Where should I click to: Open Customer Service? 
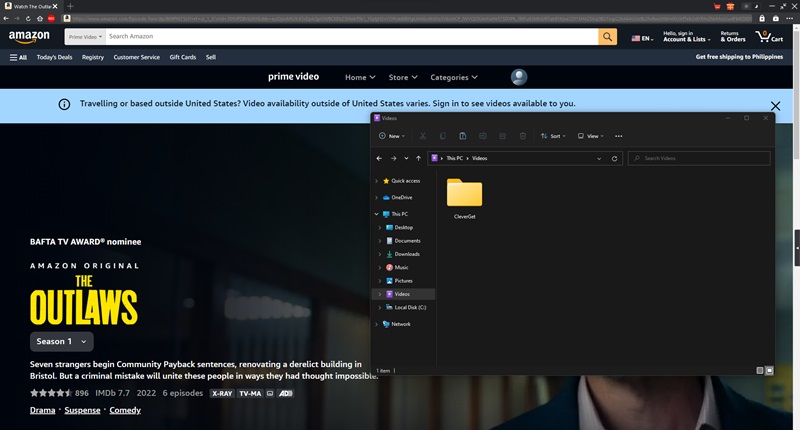point(137,57)
